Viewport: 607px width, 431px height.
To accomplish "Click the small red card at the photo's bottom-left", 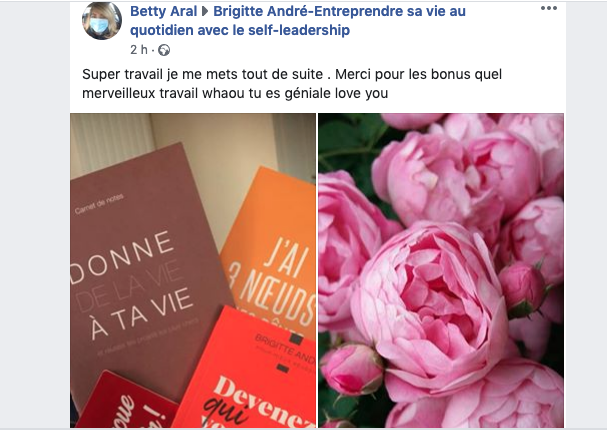I will click(x=126, y=401).
